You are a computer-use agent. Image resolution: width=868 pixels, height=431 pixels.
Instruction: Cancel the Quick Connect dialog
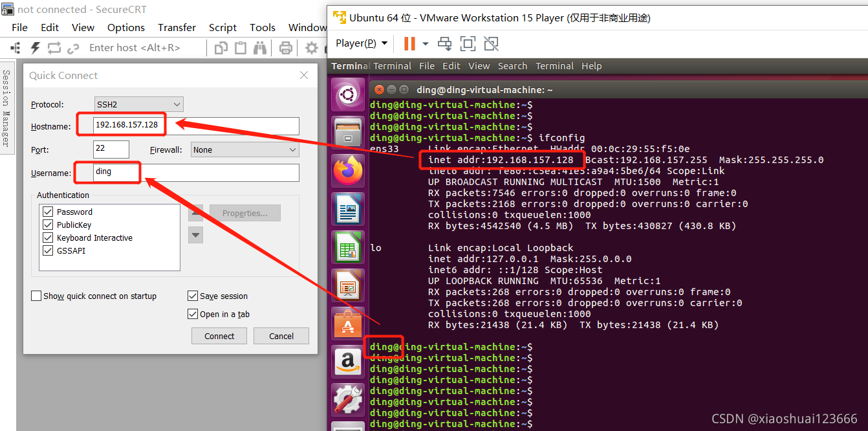tap(281, 336)
